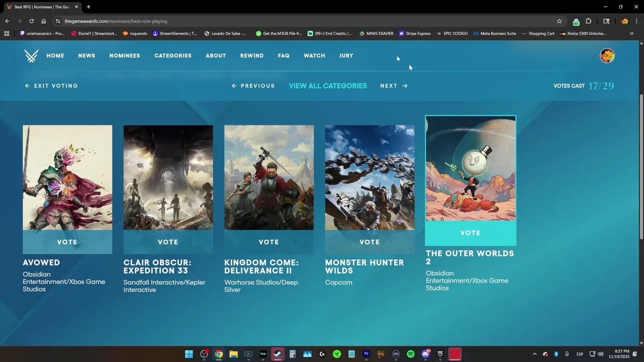This screenshot has height=362, width=644.
Task: Open the Chrome apps grid icon
Action: tap(7, 34)
